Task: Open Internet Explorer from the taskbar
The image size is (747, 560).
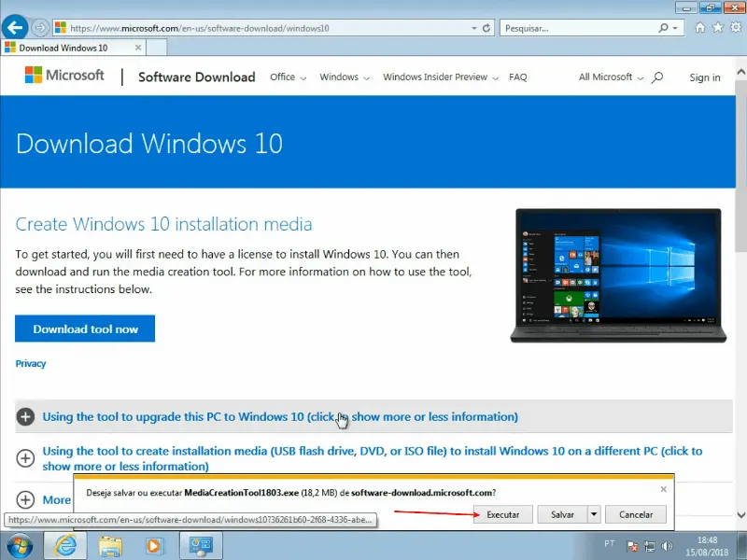Action: pyautogui.click(x=65, y=546)
